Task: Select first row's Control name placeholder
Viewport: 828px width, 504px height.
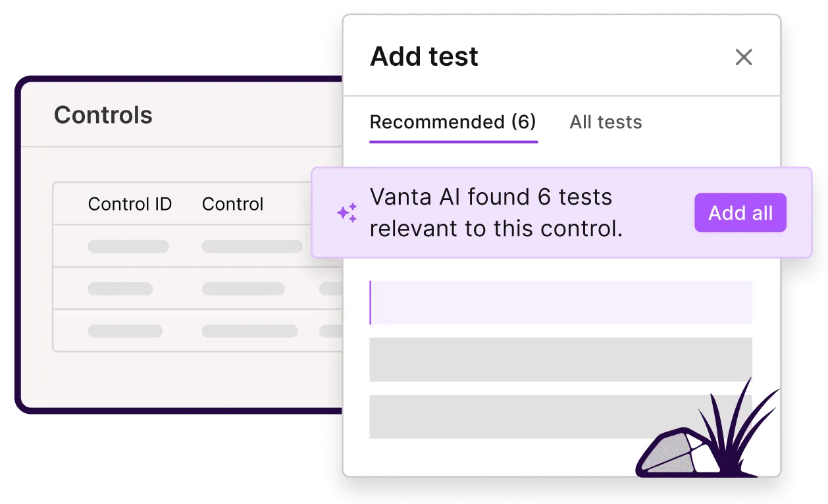Action: 251,247
